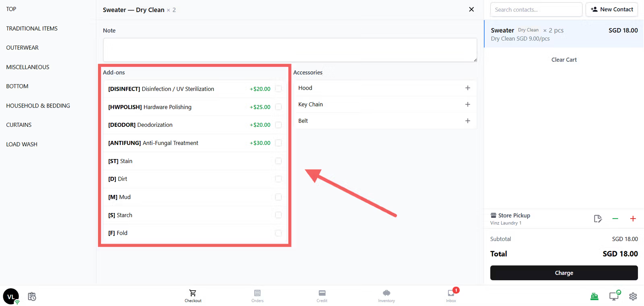Click the VL user avatar
644x306 pixels.
point(11,296)
